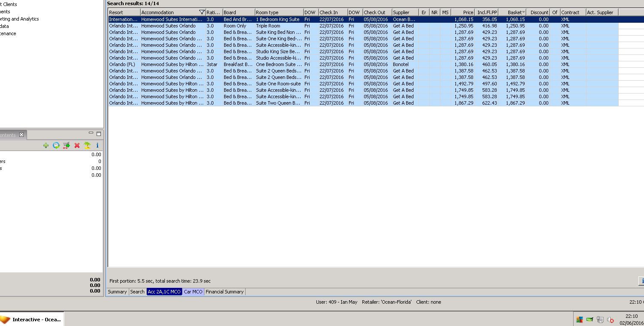The height and width of the screenshot is (326, 644).
Task: Switch to the Search tab
Action: [x=137, y=292]
